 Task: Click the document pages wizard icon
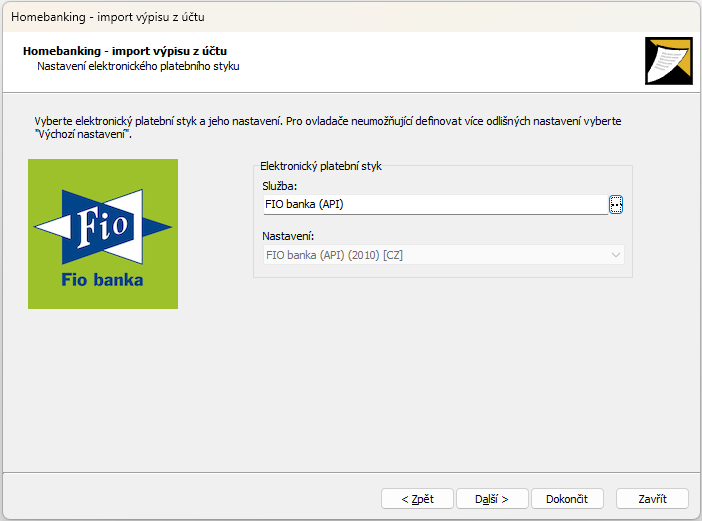668,62
